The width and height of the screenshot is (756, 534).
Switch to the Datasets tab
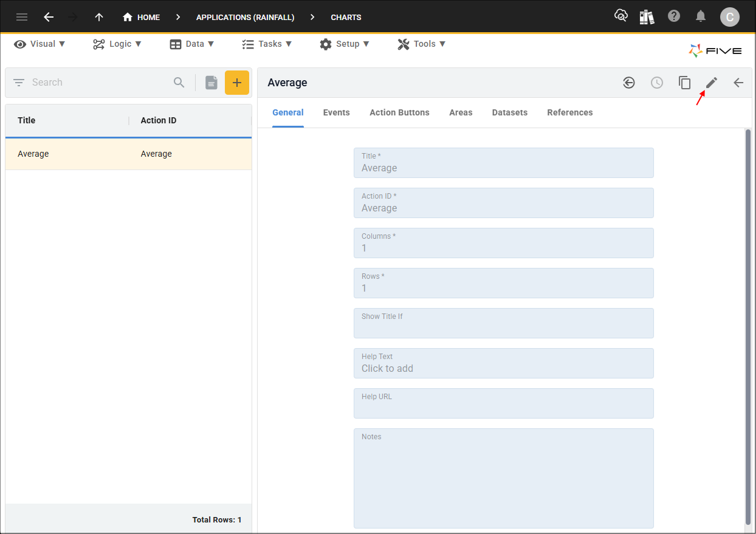tap(509, 112)
